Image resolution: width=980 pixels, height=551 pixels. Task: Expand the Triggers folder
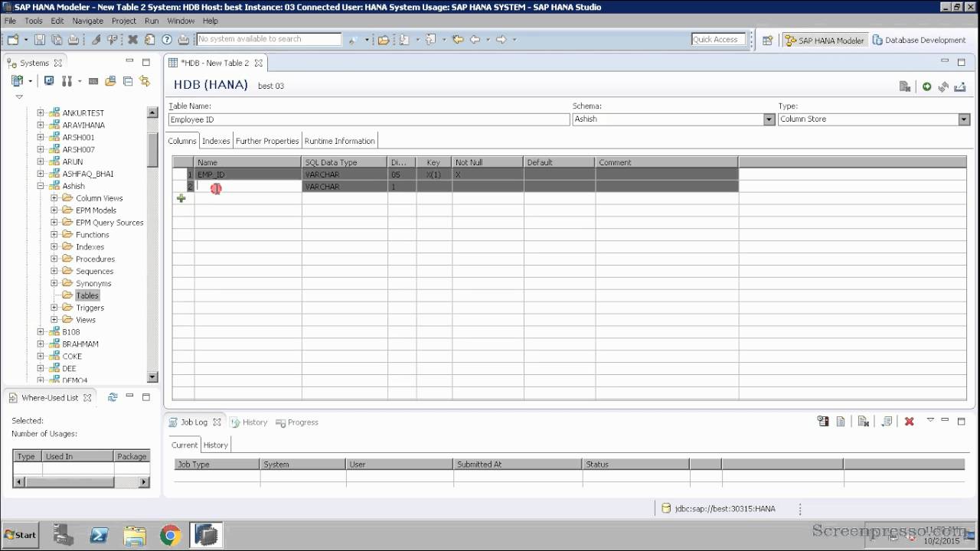click(54, 308)
